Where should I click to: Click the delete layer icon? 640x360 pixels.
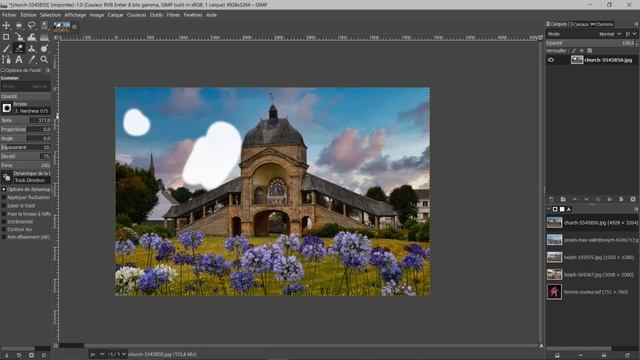coord(633,199)
